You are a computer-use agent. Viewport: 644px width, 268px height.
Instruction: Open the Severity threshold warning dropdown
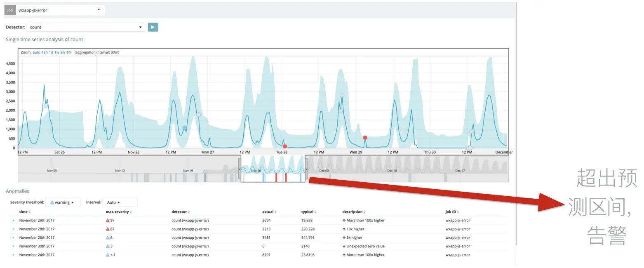coord(63,202)
